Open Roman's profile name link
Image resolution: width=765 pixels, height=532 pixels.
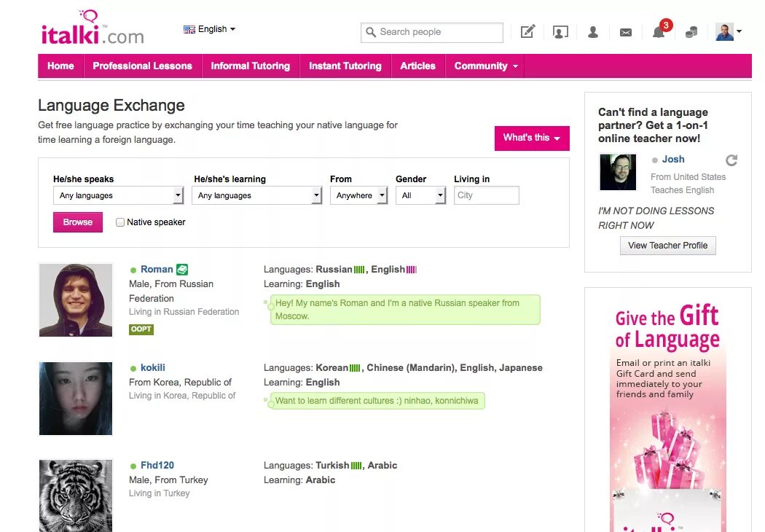(x=157, y=270)
